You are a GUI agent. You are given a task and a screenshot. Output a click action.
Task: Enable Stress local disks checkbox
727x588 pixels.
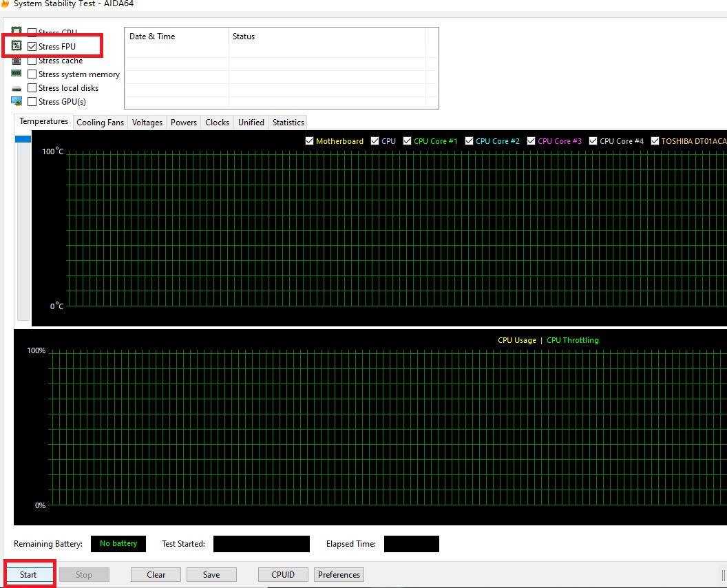(x=32, y=87)
